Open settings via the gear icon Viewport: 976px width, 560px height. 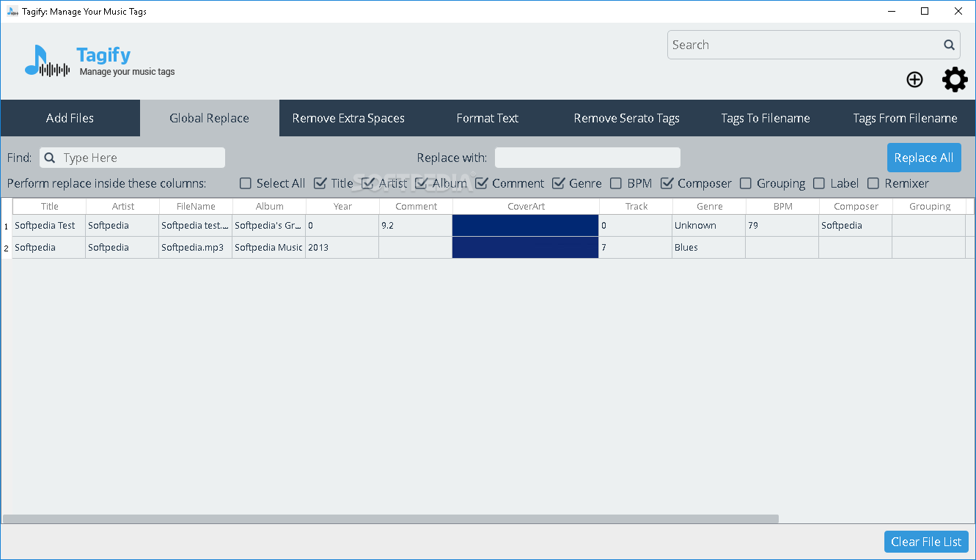tap(955, 79)
